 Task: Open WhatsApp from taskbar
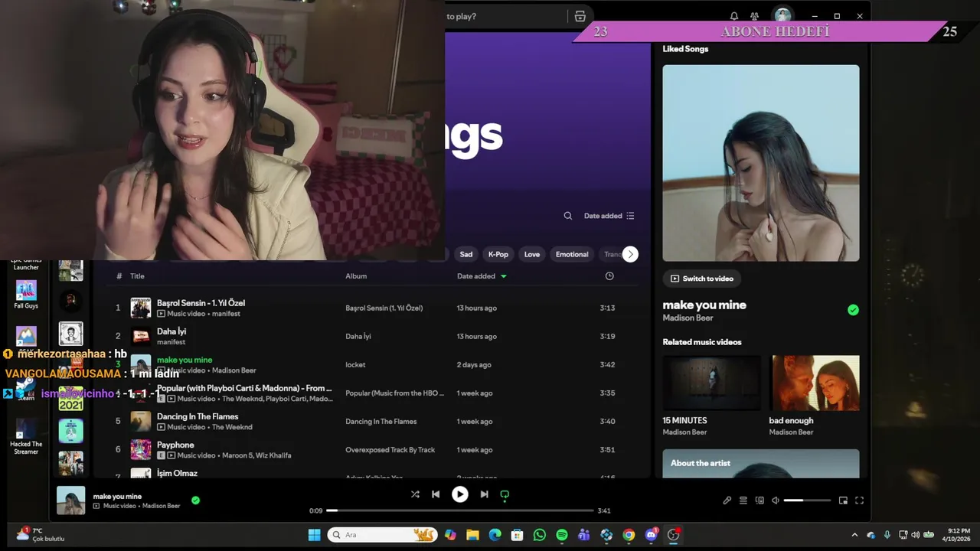click(540, 535)
